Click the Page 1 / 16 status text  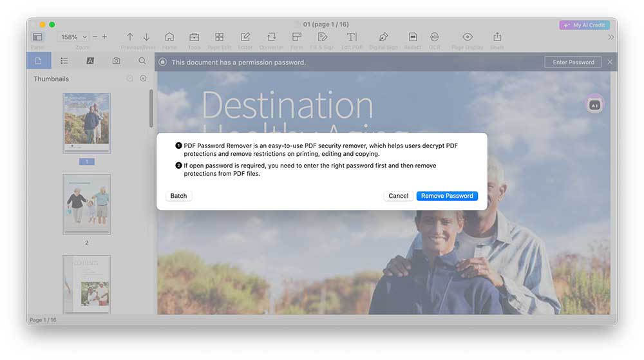[43, 320]
